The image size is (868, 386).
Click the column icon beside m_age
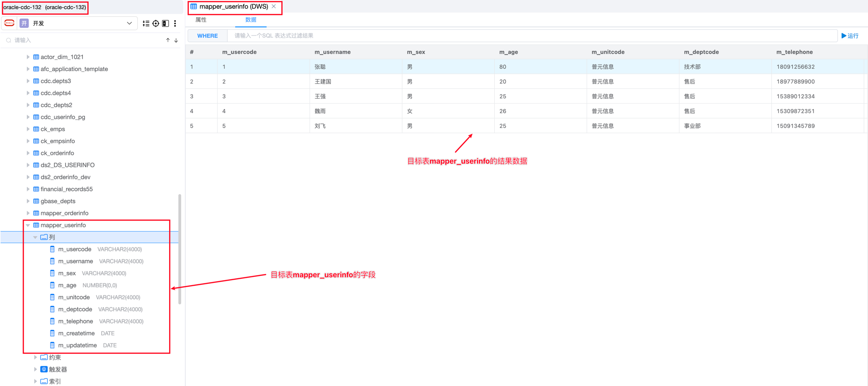[52, 285]
